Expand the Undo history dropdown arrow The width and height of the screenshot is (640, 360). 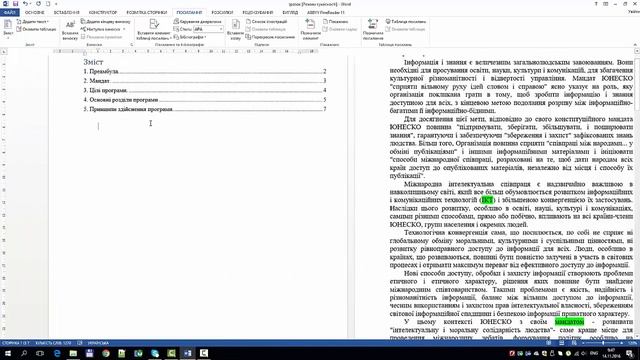tap(31, 4)
